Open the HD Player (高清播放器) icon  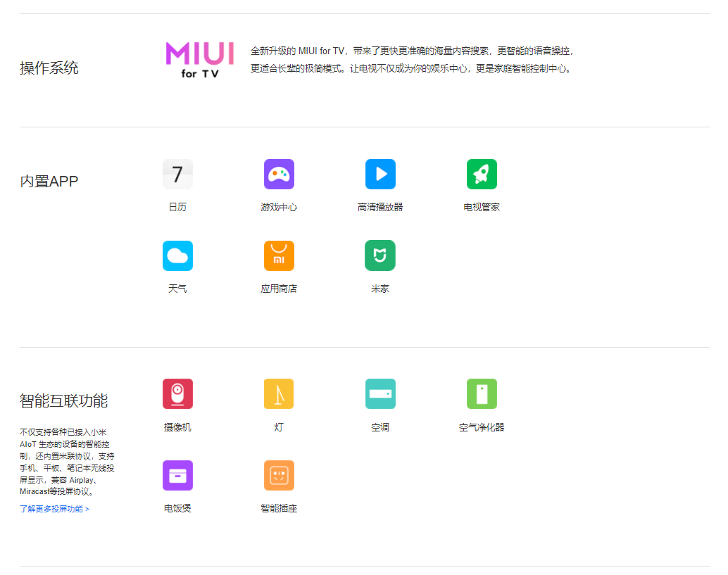(x=380, y=174)
